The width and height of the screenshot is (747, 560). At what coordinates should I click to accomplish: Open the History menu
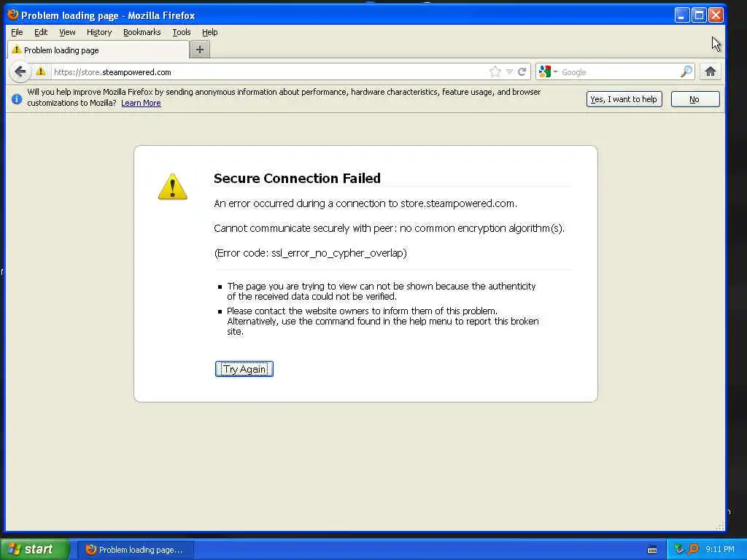[99, 32]
